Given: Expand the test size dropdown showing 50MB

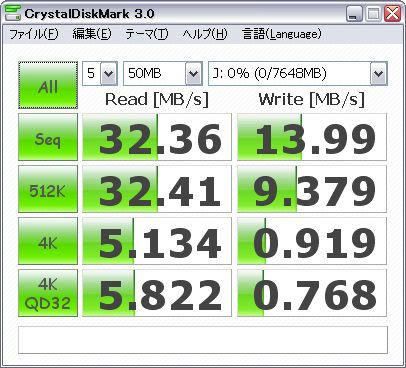Looking at the screenshot, I should pyautogui.click(x=194, y=73).
